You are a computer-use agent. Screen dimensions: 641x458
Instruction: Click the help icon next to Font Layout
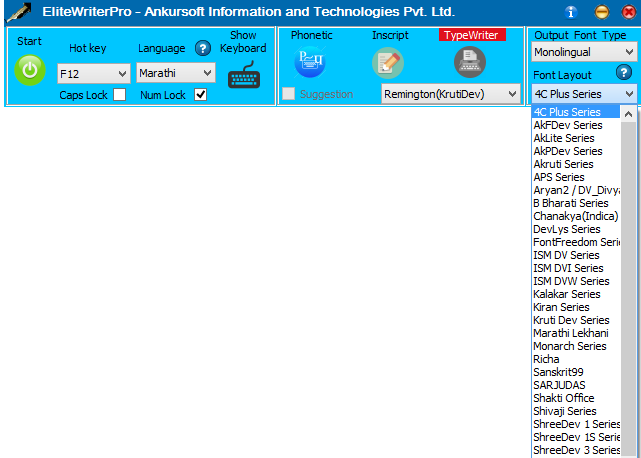pos(623,72)
